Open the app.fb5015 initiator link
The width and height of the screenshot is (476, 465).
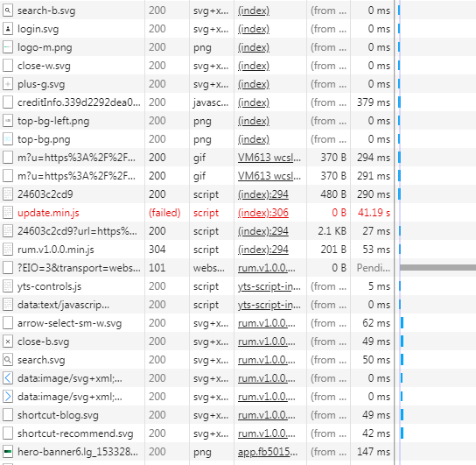tap(268, 452)
